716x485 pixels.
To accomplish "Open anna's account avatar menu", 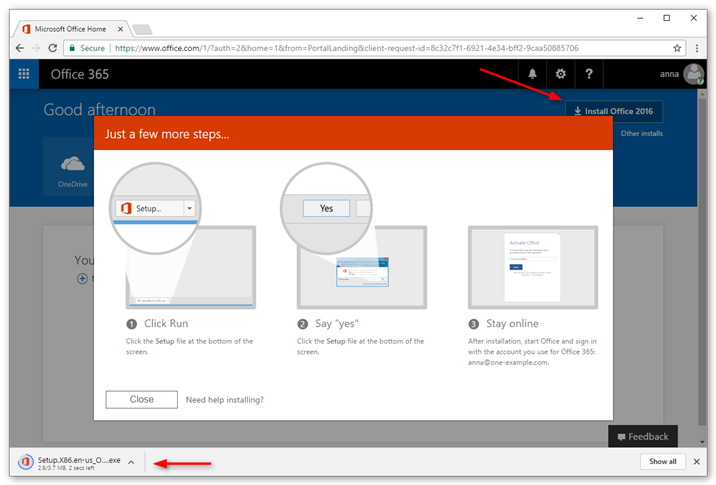I will (694, 74).
